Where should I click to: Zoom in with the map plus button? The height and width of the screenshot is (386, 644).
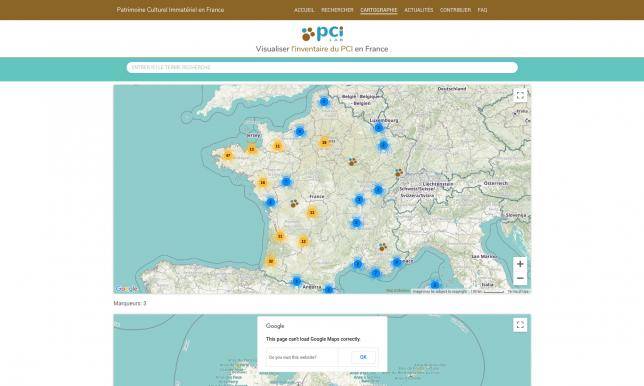520,264
